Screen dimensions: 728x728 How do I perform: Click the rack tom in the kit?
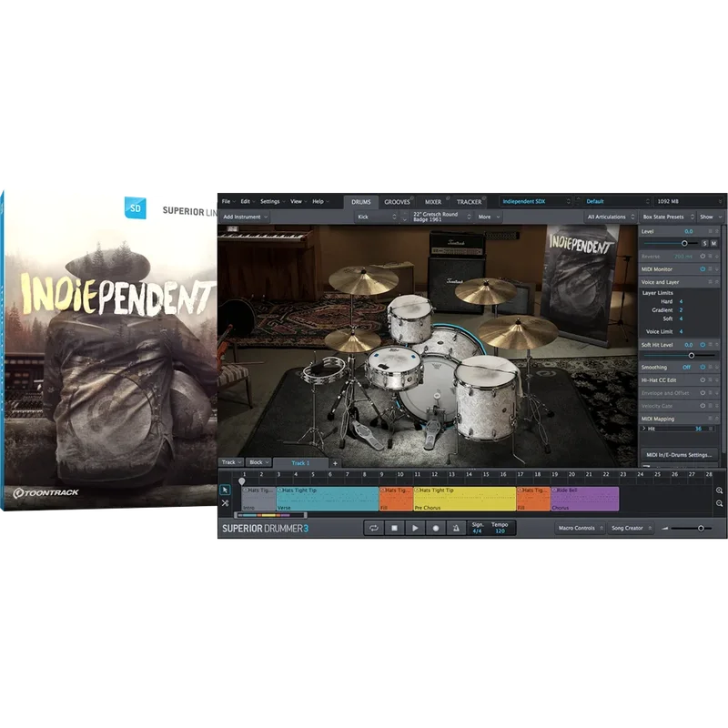(x=410, y=318)
